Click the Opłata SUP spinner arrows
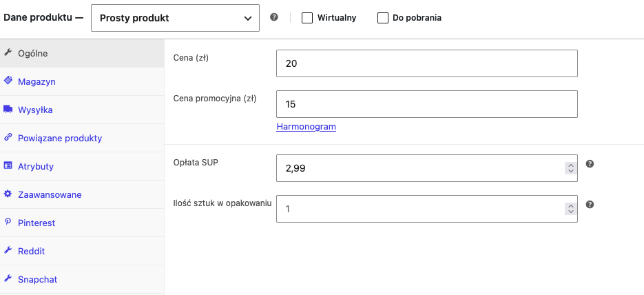644x295 pixels. tap(570, 168)
